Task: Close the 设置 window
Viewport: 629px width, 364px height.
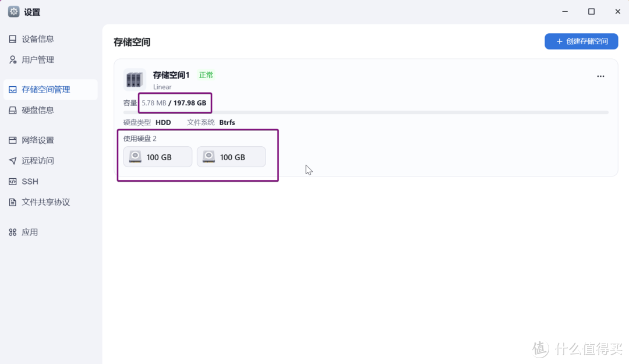Action: coord(618,12)
